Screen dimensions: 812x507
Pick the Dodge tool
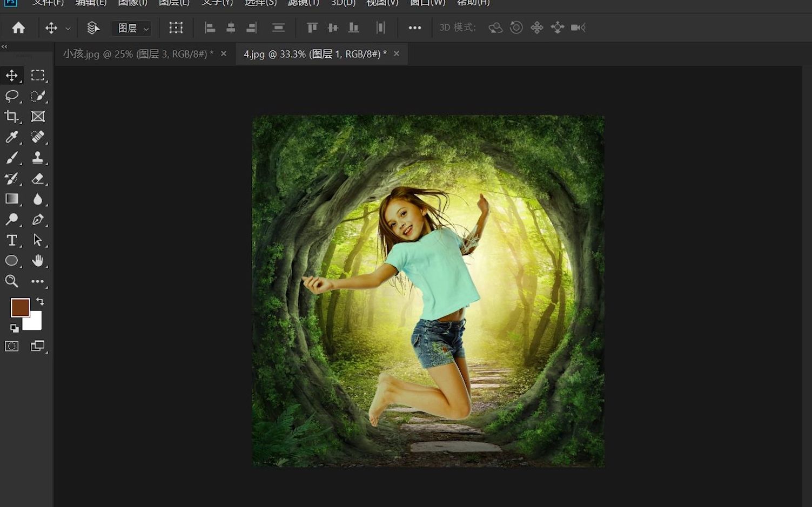[x=12, y=219]
